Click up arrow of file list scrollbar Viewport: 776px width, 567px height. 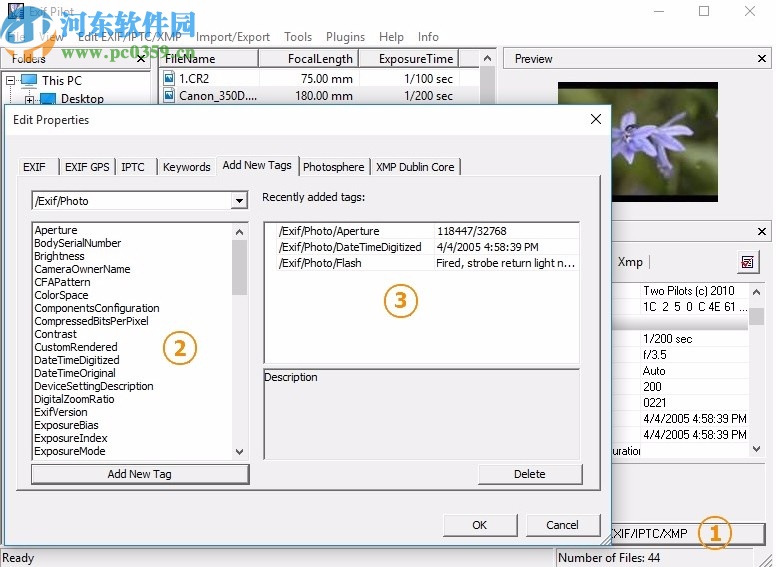click(x=487, y=58)
